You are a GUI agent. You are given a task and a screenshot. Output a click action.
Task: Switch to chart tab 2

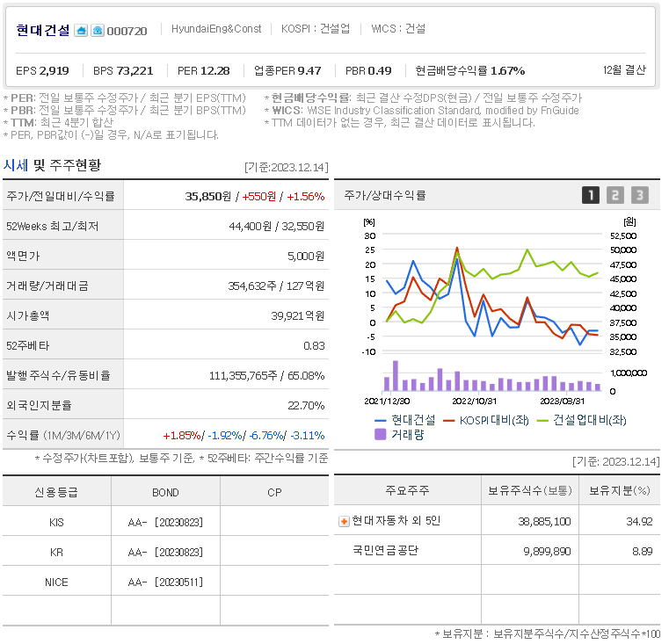615,195
